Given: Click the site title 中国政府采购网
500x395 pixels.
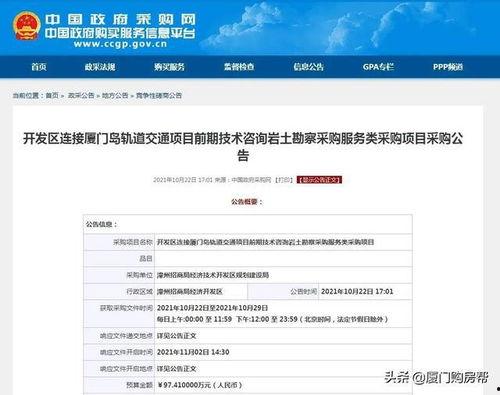Looking at the screenshot, I should pyautogui.click(x=120, y=20).
